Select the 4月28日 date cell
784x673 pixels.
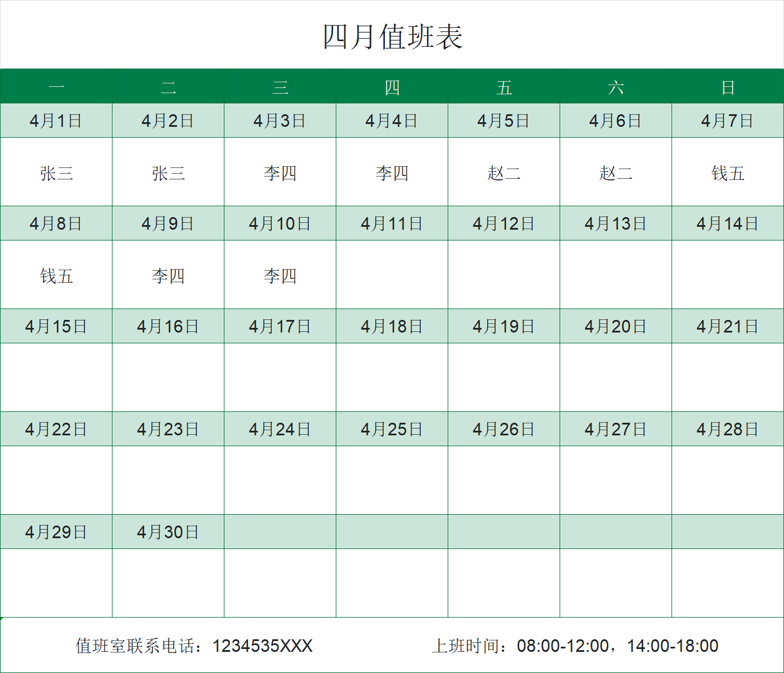pos(727,428)
